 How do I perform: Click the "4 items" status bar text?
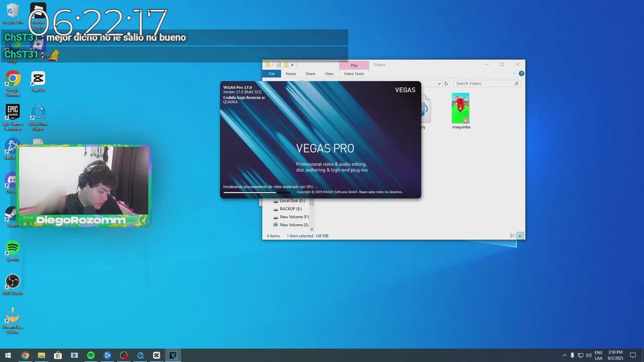(x=273, y=236)
